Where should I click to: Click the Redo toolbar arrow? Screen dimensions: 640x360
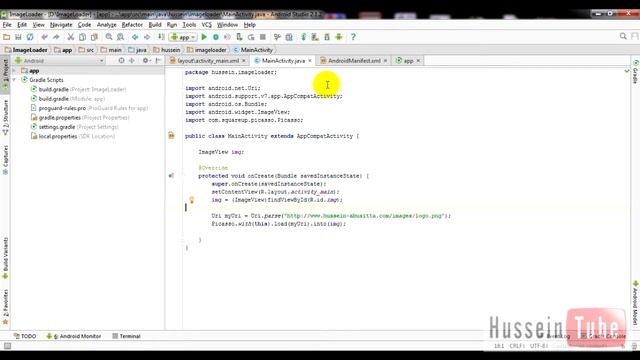56,37
